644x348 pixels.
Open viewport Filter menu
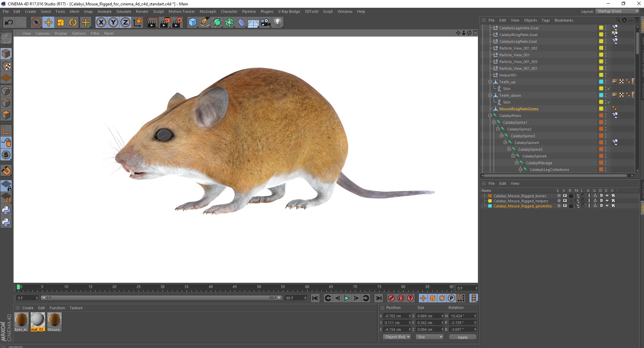tap(95, 33)
